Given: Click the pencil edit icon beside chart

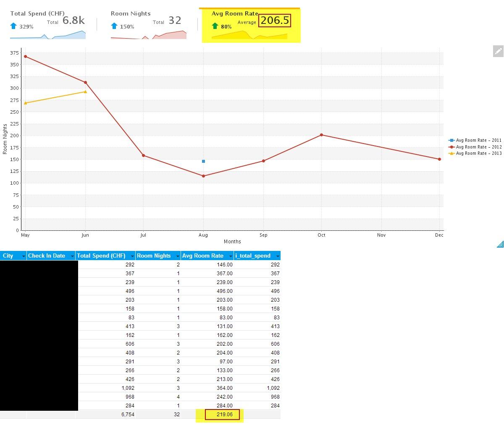Looking at the screenshot, I should click(x=498, y=51).
